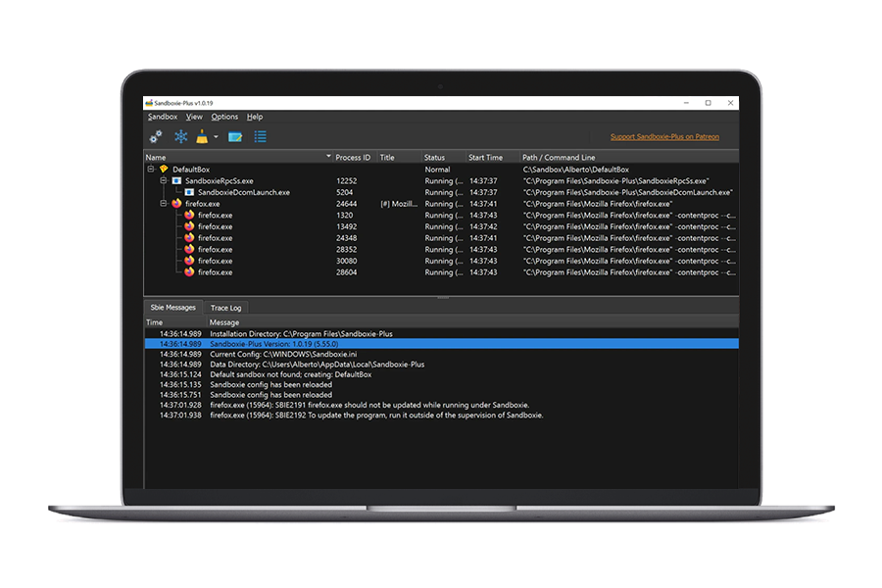Click the sort arrow in Name column header

tap(328, 156)
